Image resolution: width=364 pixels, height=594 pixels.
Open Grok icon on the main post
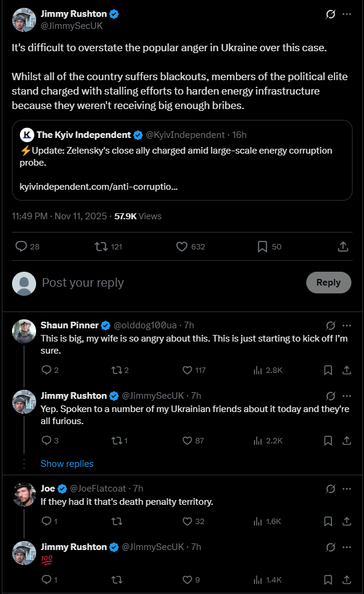pyautogui.click(x=330, y=14)
